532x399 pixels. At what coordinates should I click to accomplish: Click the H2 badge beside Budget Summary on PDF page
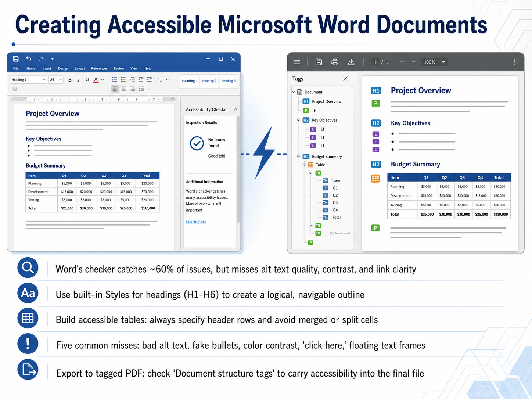[376, 164]
